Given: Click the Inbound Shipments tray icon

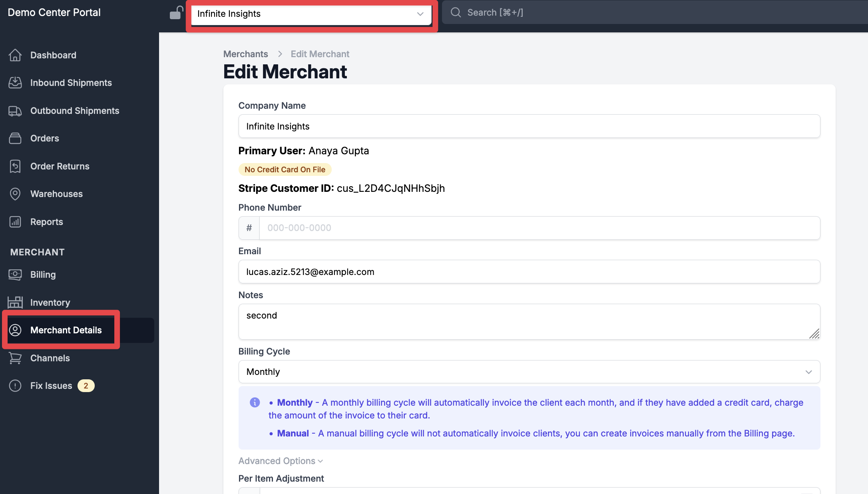Looking at the screenshot, I should pyautogui.click(x=15, y=83).
